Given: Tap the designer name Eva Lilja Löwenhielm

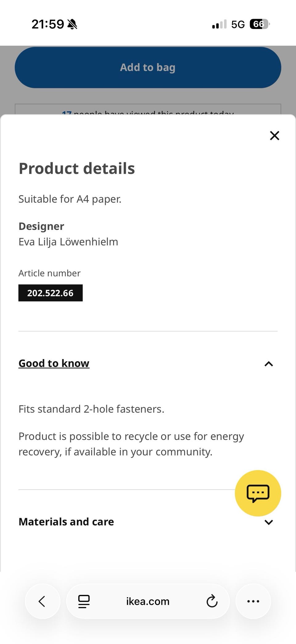Looking at the screenshot, I should coord(68,242).
